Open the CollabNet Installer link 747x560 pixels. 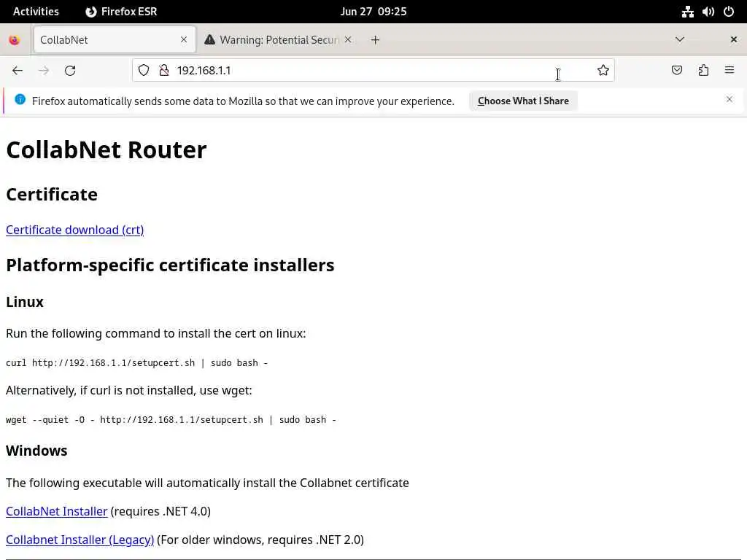(x=57, y=511)
